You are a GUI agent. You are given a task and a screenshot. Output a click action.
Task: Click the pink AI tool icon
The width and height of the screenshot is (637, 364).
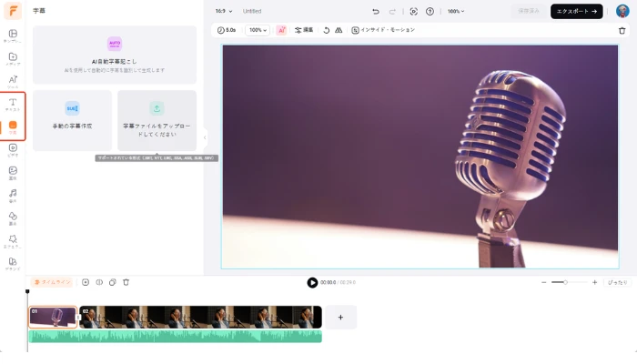(281, 30)
